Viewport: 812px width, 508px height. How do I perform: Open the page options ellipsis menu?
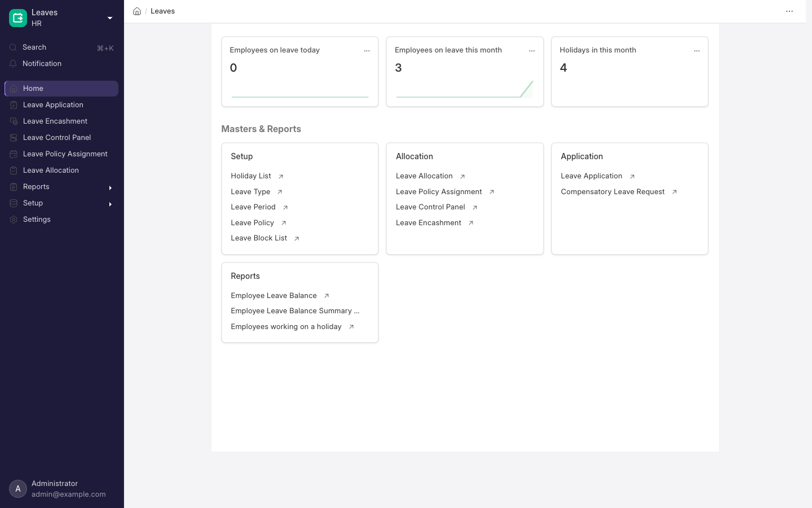(x=789, y=11)
